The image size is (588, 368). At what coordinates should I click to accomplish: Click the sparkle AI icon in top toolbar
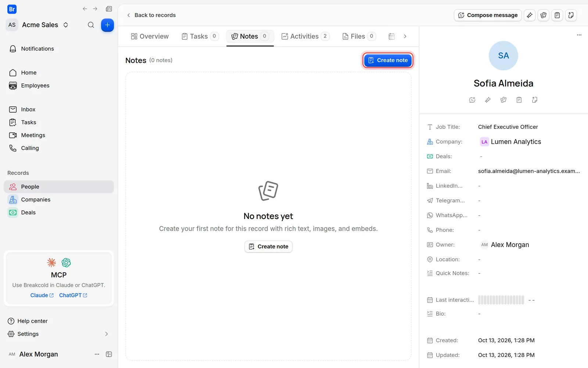pyautogui.click(x=530, y=15)
